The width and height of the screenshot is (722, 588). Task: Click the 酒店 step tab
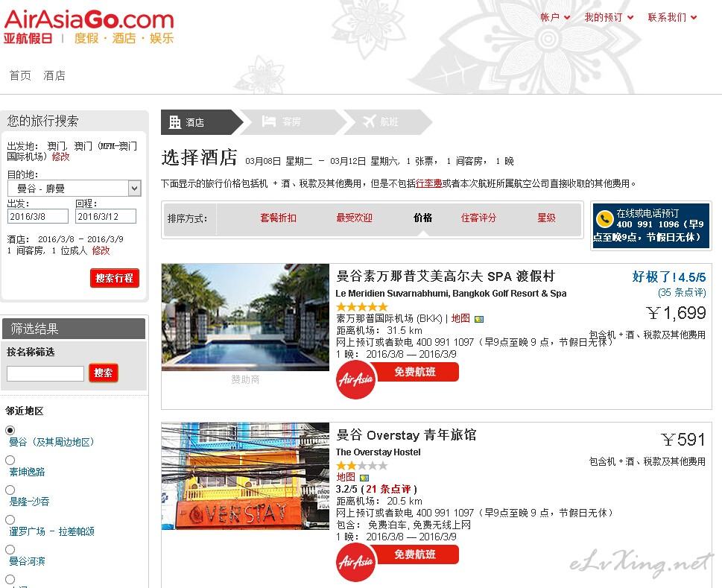tap(202, 122)
